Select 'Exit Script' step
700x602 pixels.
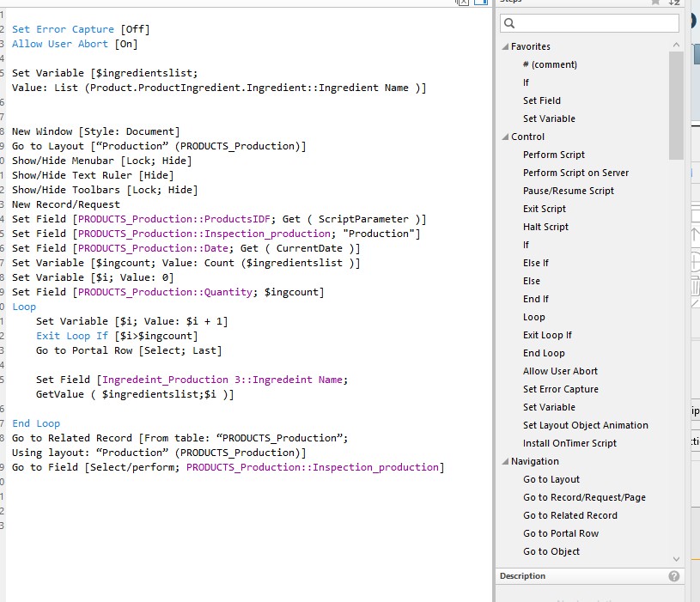click(x=545, y=209)
